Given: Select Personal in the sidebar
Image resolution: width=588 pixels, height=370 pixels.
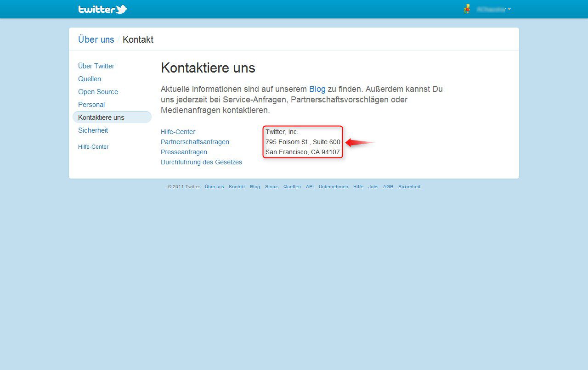Looking at the screenshot, I should (91, 105).
